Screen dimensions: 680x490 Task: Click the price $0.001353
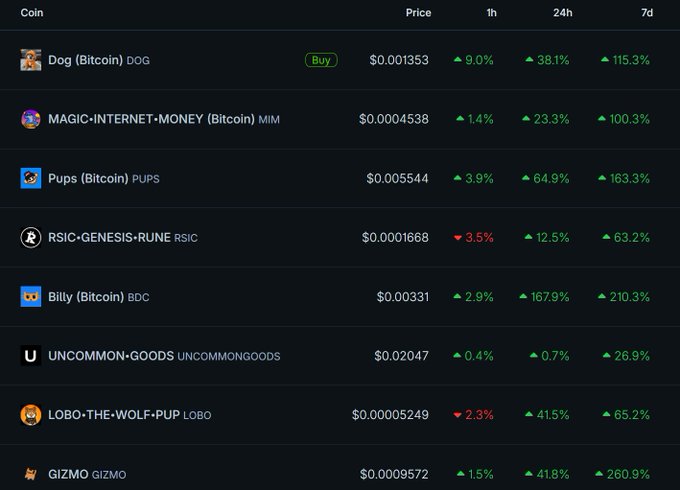tap(399, 60)
